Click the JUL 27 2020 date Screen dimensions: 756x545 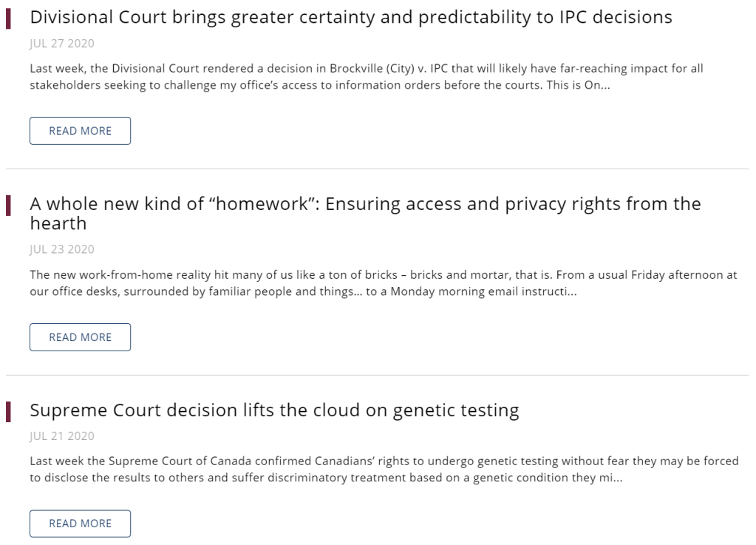62,44
